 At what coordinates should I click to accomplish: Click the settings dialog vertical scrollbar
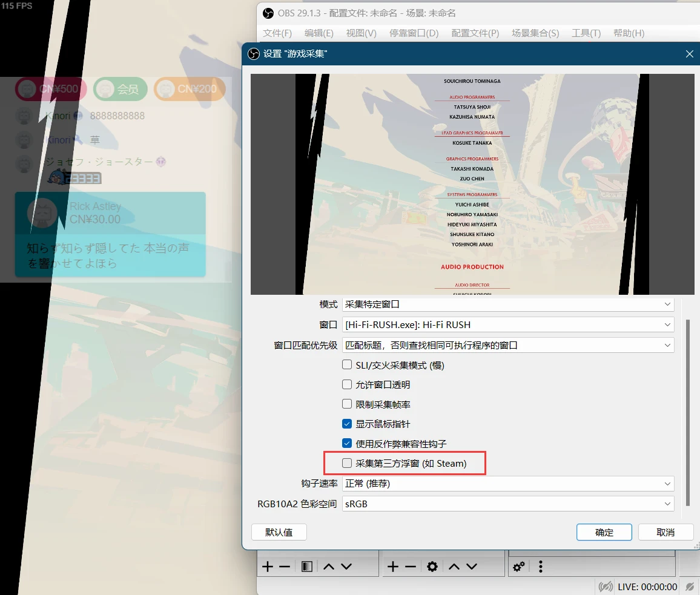pyautogui.click(x=688, y=413)
